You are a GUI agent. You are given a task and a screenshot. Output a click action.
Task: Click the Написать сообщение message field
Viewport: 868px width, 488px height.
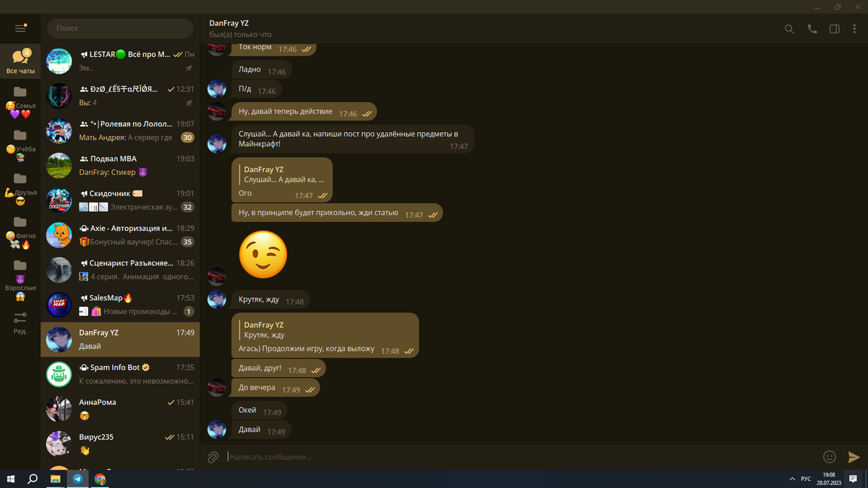coord(521,457)
